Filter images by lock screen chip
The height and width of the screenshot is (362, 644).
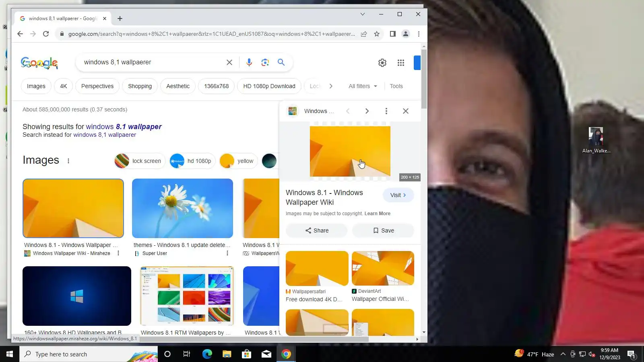click(x=140, y=161)
